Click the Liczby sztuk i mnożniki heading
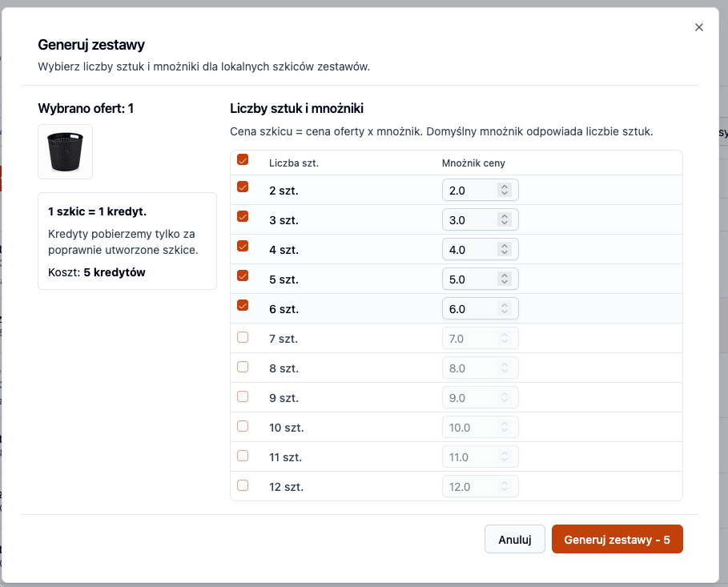728x587 pixels. [x=296, y=109]
